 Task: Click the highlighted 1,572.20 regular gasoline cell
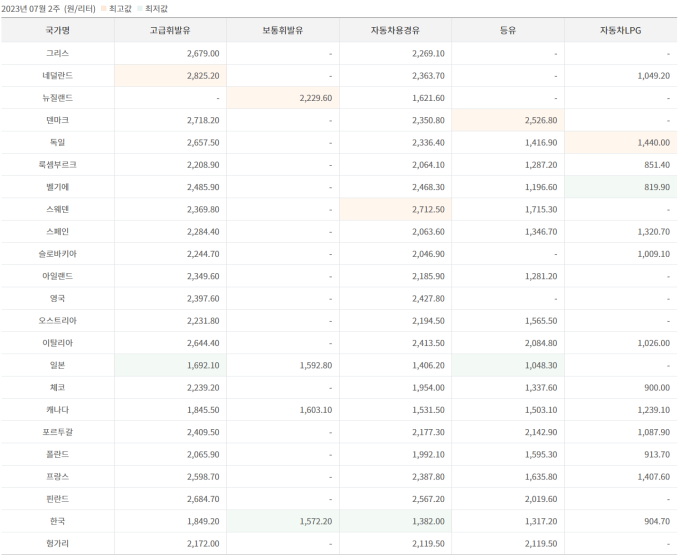(x=283, y=521)
